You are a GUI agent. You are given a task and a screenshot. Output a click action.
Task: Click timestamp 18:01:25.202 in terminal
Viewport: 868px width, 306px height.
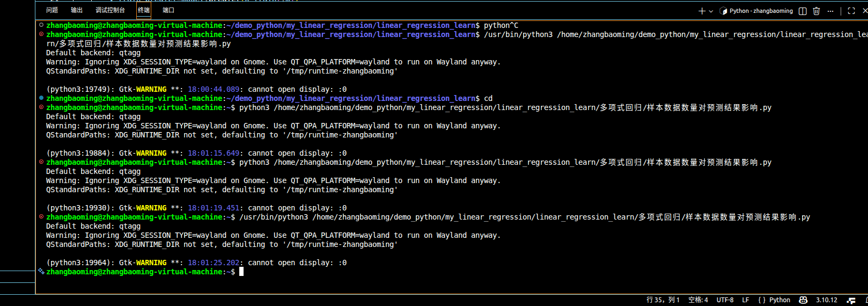click(x=214, y=263)
